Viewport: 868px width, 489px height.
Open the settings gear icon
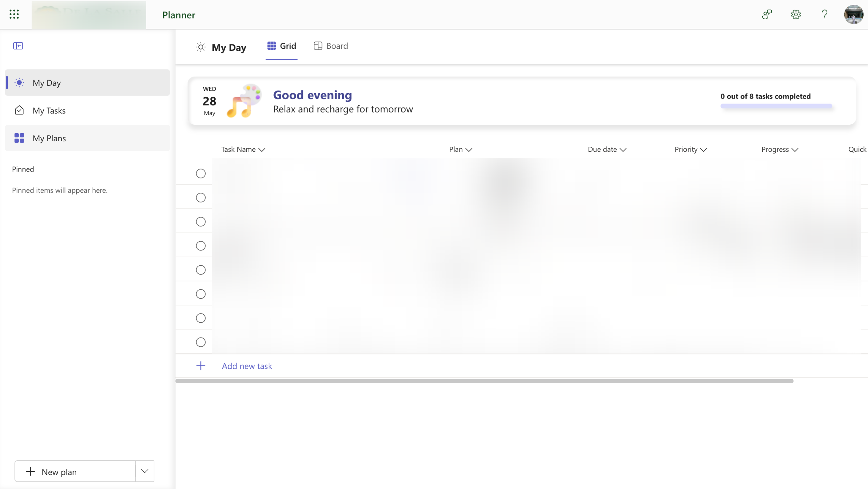[x=796, y=15]
